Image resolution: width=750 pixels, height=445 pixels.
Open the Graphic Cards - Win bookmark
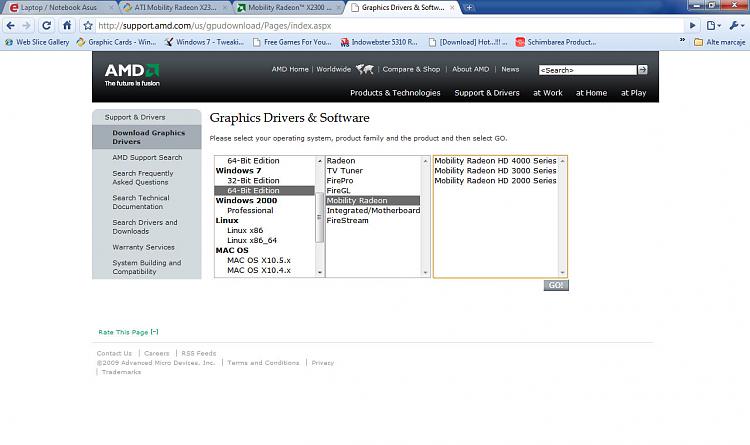(x=116, y=42)
